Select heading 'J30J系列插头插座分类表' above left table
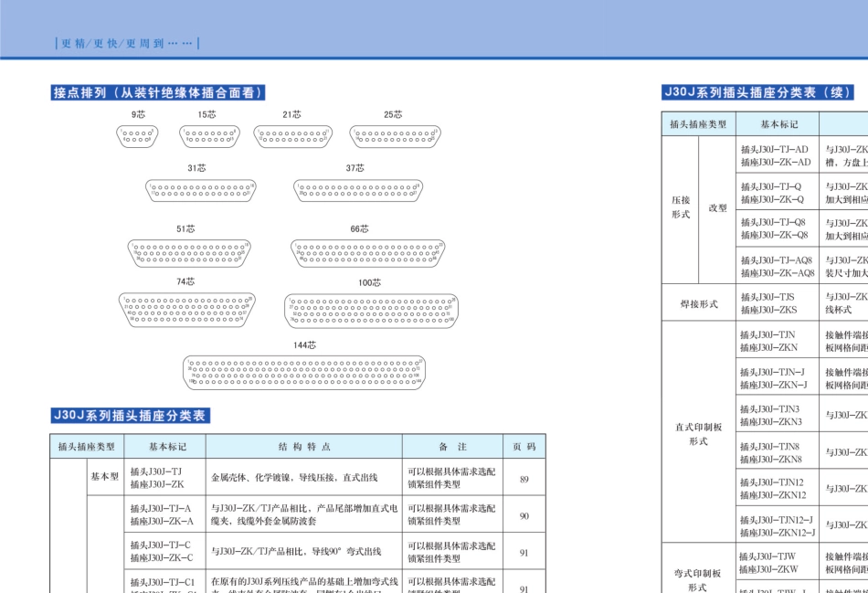Image resolution: width=868 pixels, height=593 pixels. pos(130,415)
